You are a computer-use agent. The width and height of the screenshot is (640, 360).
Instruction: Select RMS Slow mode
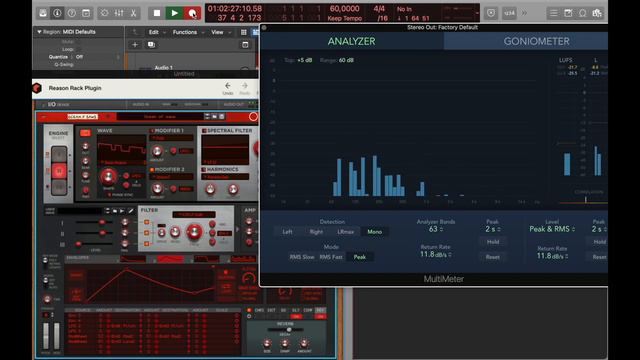tap(302, 257)
